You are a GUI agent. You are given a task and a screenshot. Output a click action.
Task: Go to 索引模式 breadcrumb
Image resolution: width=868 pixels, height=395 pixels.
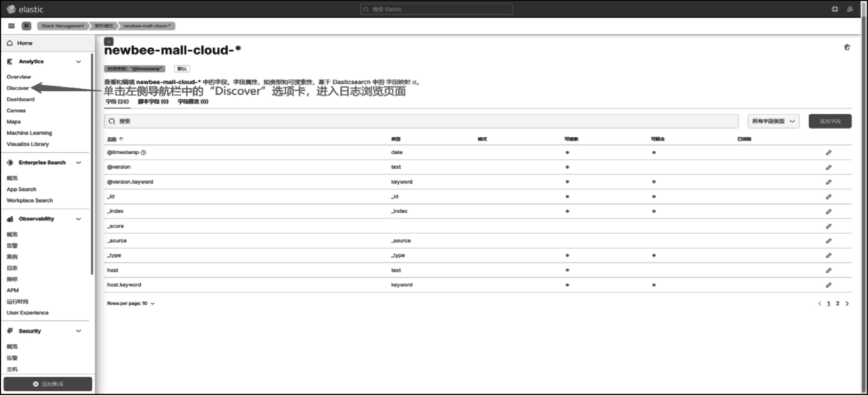tap(104, 26)
